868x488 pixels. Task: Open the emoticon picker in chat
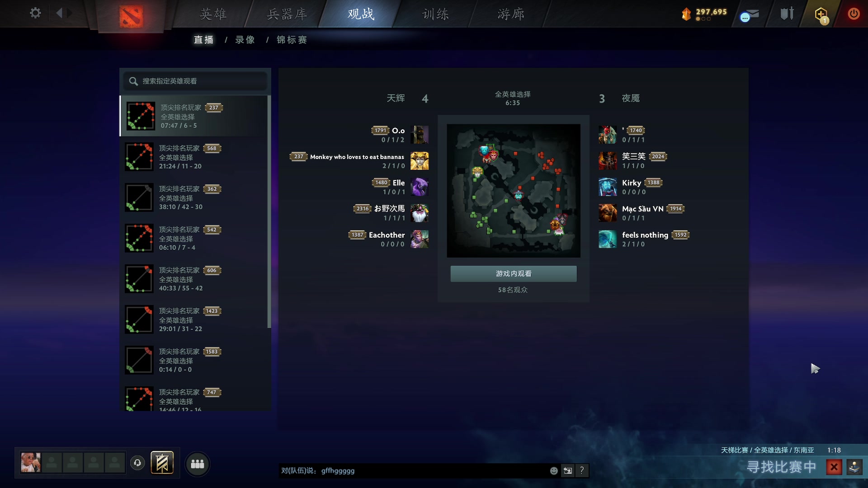[554, 471]
